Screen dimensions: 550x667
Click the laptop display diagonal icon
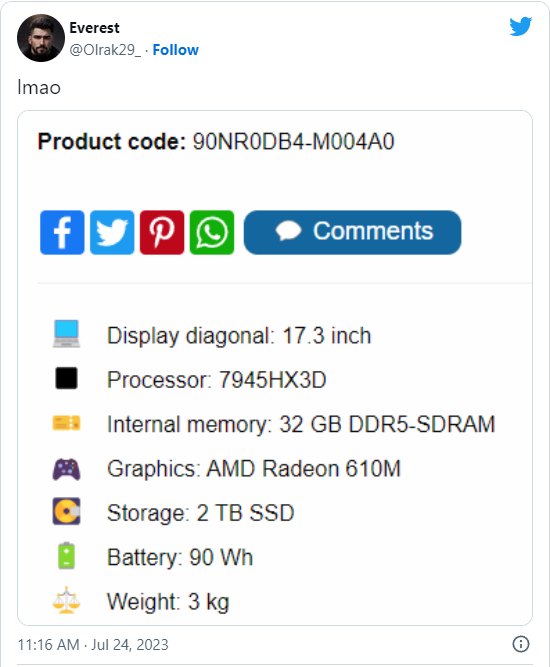point(66,334)
